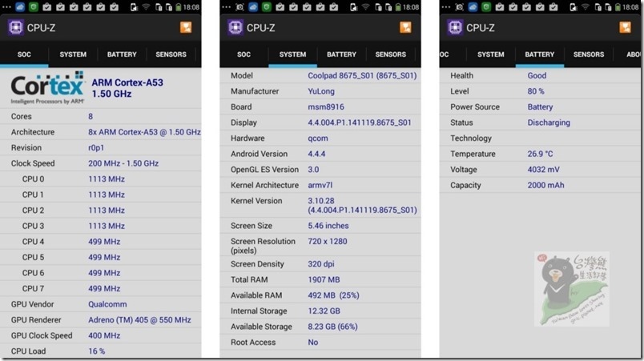The image size is (644, 361).
Task: Open the SOC tab in the left screenshot
Action: click(x=24, y=54)
